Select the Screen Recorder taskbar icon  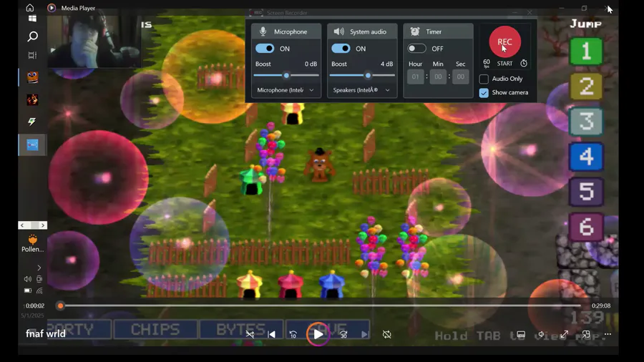[32, 145]
